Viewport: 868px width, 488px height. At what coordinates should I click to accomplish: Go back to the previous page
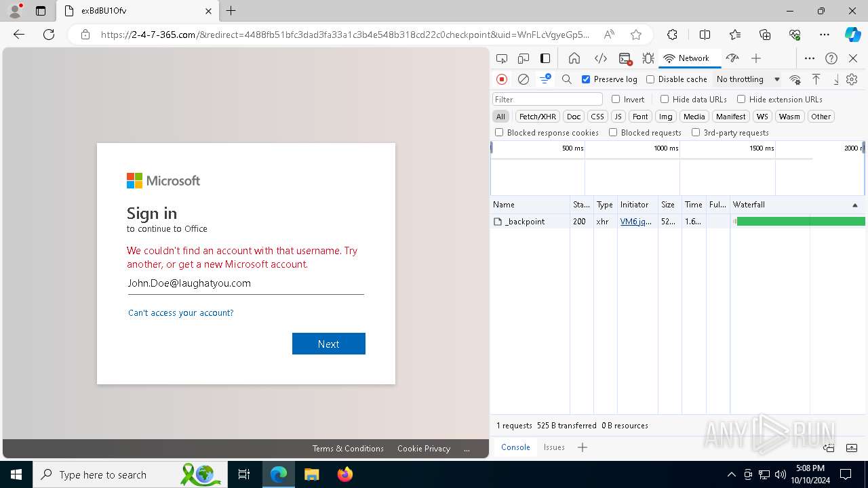tap(19, 35)
